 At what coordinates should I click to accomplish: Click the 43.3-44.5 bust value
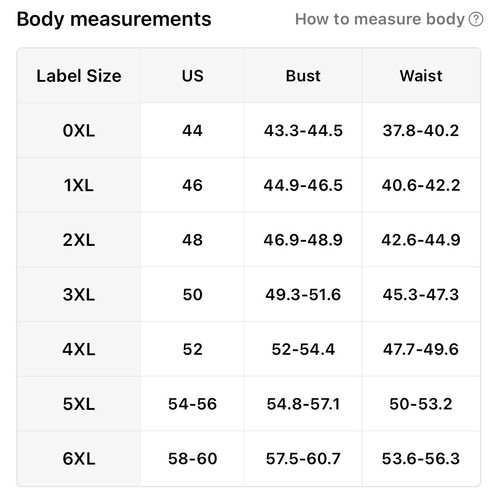(x=303, y=130)
